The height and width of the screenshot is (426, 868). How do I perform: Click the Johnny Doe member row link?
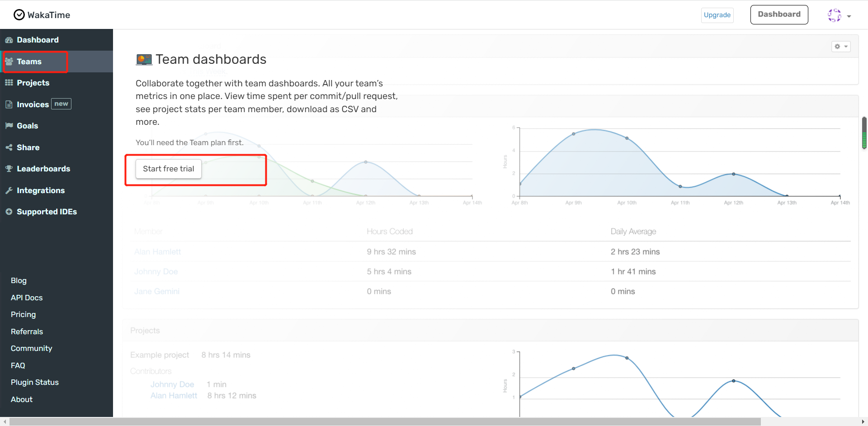coord(156,272)
